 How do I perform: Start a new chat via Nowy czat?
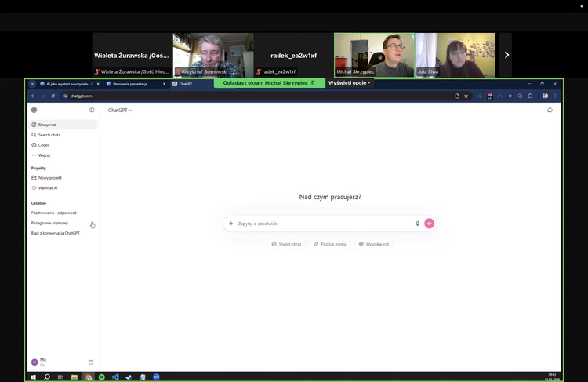click(x=63, y=125)
